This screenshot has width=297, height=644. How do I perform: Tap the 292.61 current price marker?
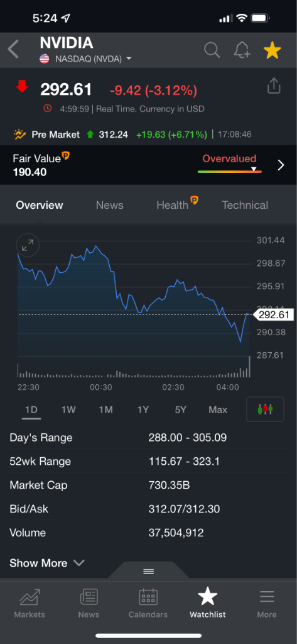click(273, 315)
